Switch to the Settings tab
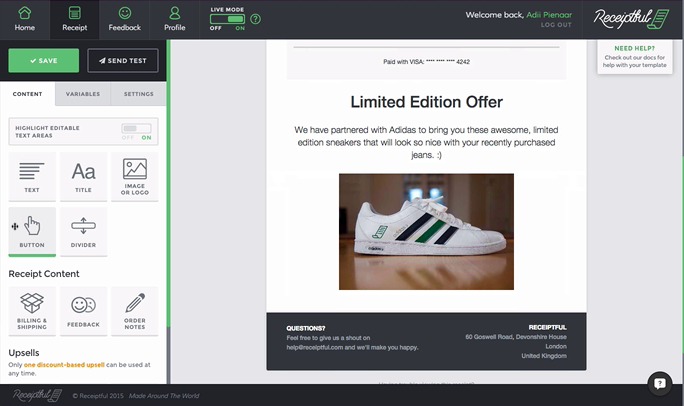Image resolution: width=684 pixels, height=406 pixels. [139, 94]
